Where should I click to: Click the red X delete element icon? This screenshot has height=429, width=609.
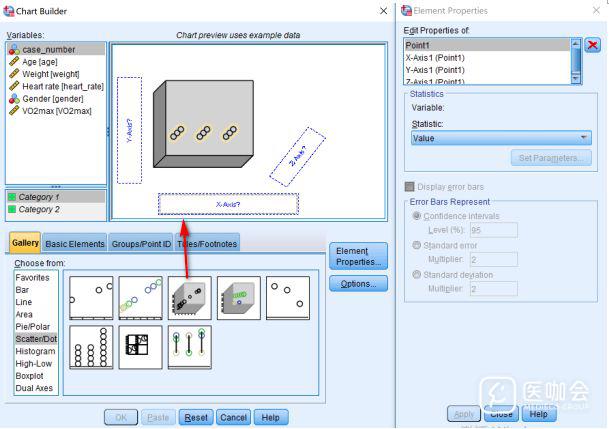tap(592, 45)
